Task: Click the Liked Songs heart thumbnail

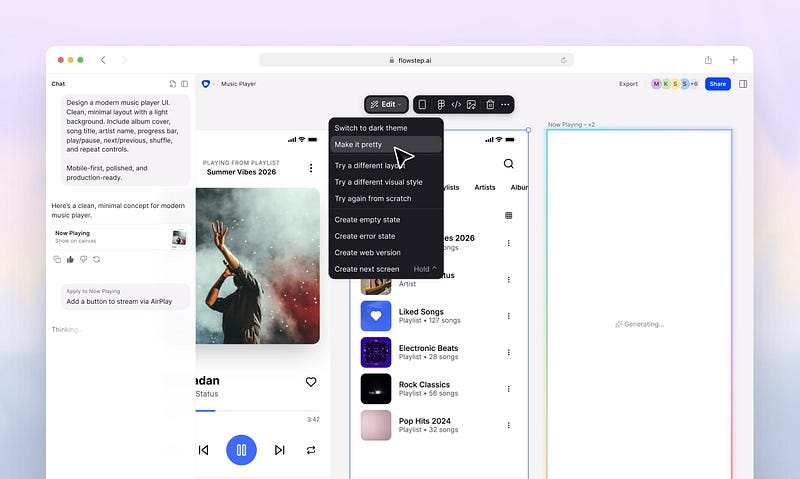Action: (376, 316)
